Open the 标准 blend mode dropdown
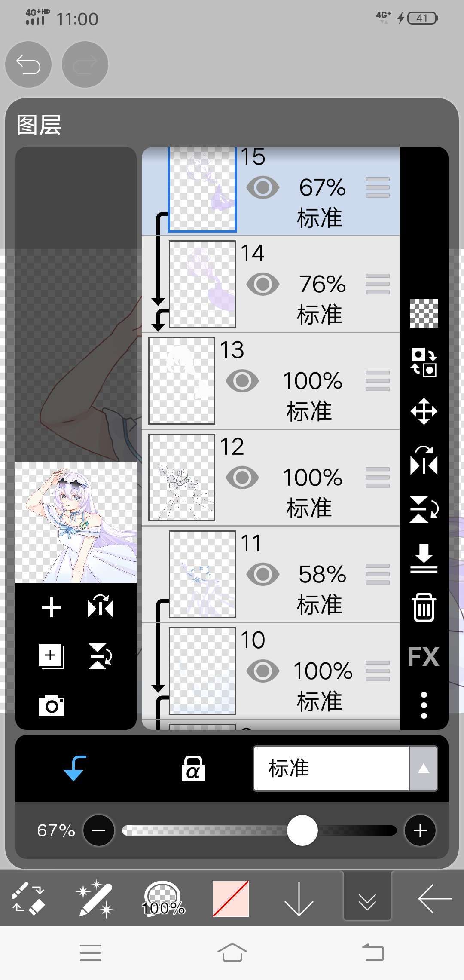This screenshot has width=464, height=980. (x=331, y=769)
